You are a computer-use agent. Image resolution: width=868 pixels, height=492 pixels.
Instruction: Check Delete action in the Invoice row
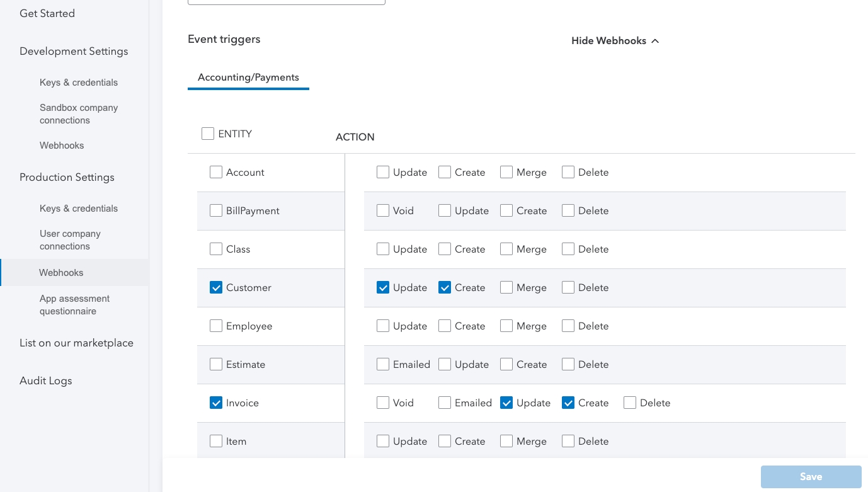click(630, 403)
